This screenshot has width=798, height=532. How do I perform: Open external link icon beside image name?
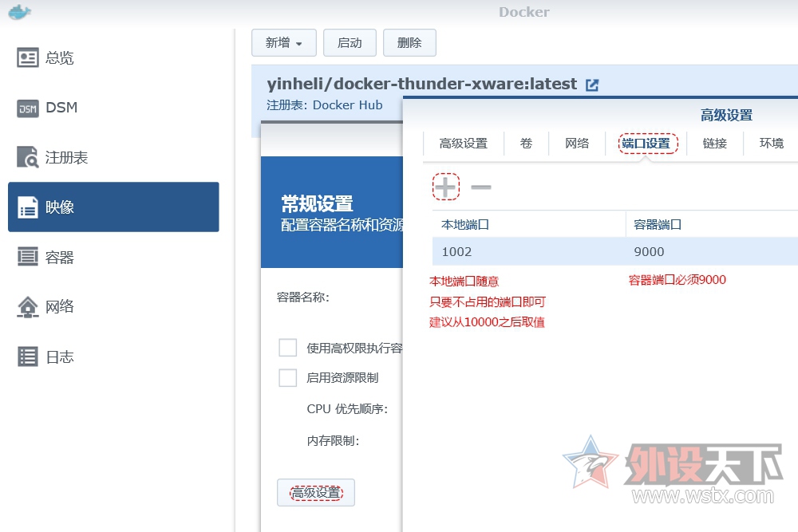(592, 85)
